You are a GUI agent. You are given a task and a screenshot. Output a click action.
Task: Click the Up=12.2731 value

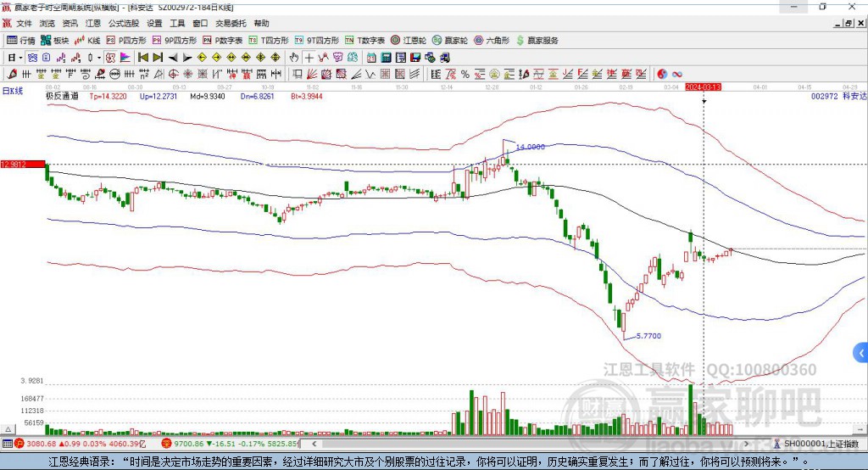pyautogui.click(x=159, y=96)
